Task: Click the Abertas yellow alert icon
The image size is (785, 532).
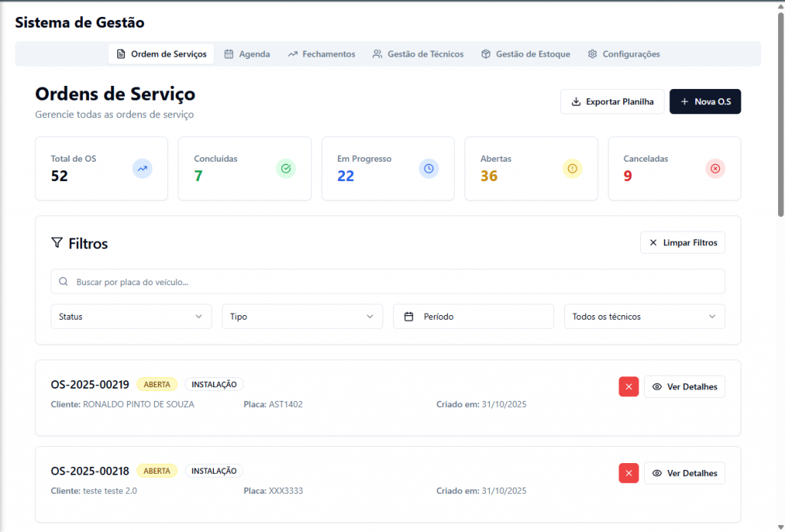Action: click(x=572, y=169)
